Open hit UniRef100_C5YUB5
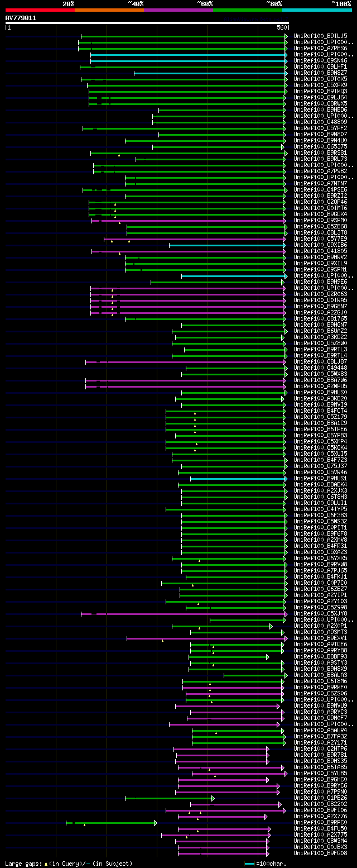 click(320, 773)
